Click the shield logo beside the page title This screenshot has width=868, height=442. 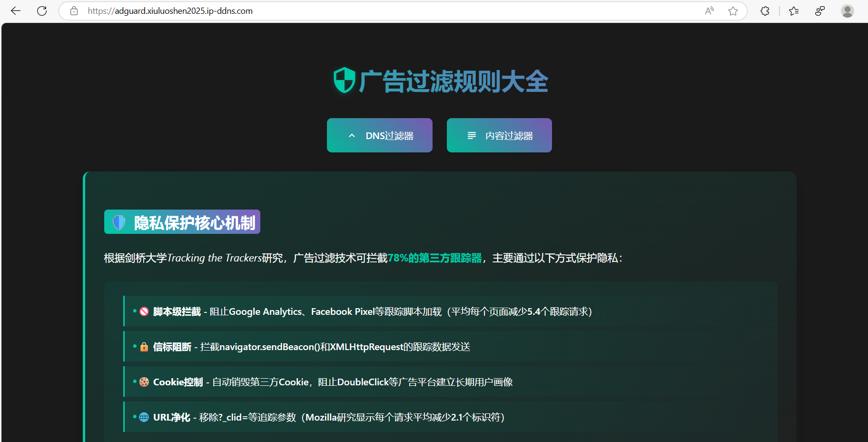click(344, 80)
